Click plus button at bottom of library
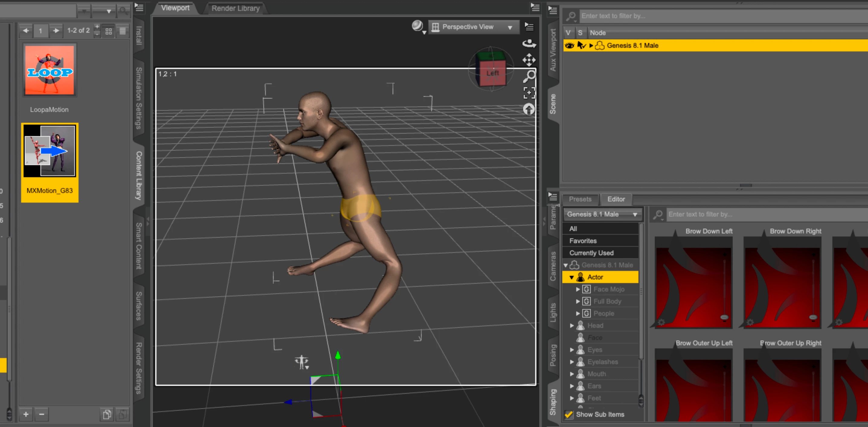 [x=26, y=414]
